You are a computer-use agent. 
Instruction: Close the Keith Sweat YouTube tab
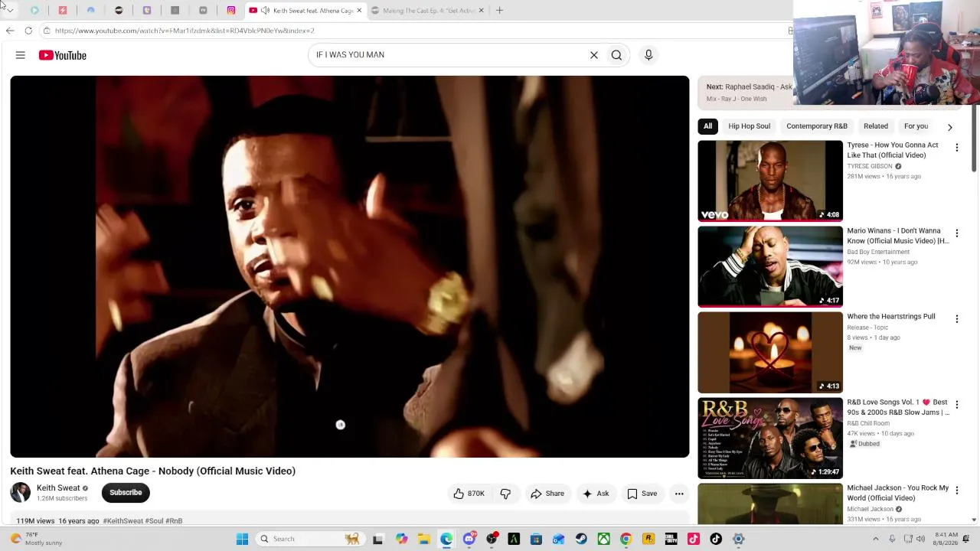pyautogui.click(x=359, y=11)
